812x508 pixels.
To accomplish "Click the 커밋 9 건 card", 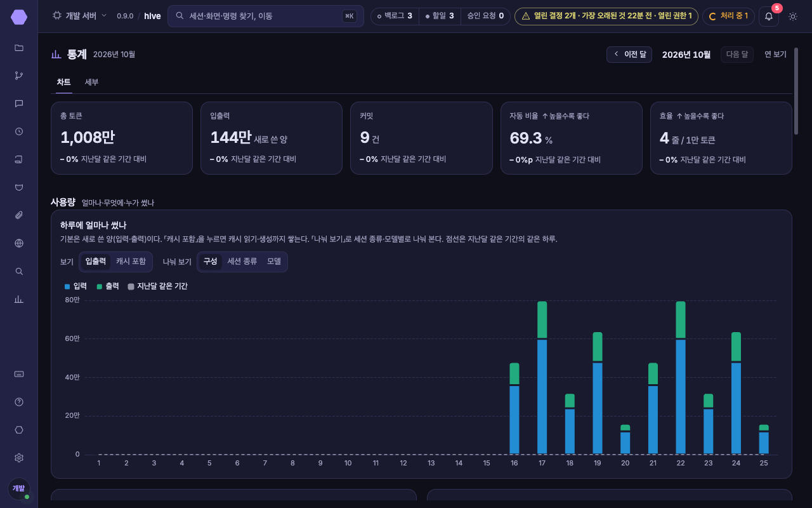I will pyautogui.click(x=421, y=138).
